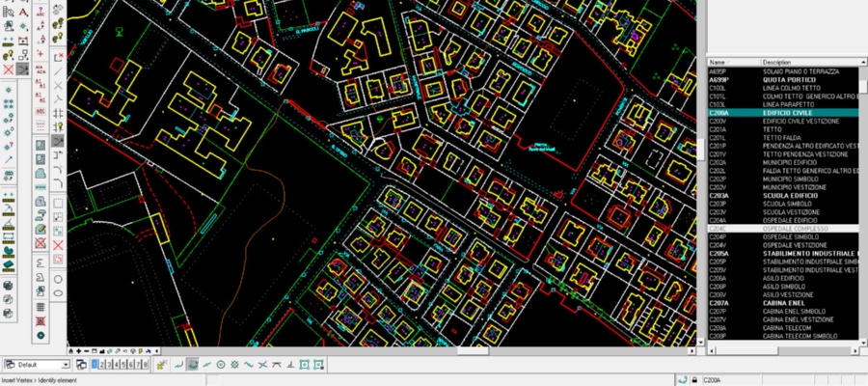Select the Perpendicular snap mode icon
Image resolution: width=868 pixels, height=386 pixels.
point(277,365)
